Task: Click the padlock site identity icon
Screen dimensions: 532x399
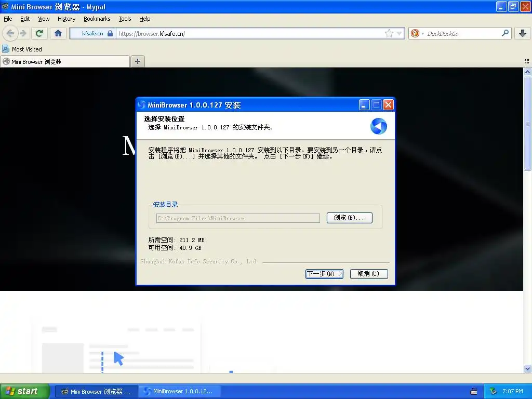Action: point(110,33)
